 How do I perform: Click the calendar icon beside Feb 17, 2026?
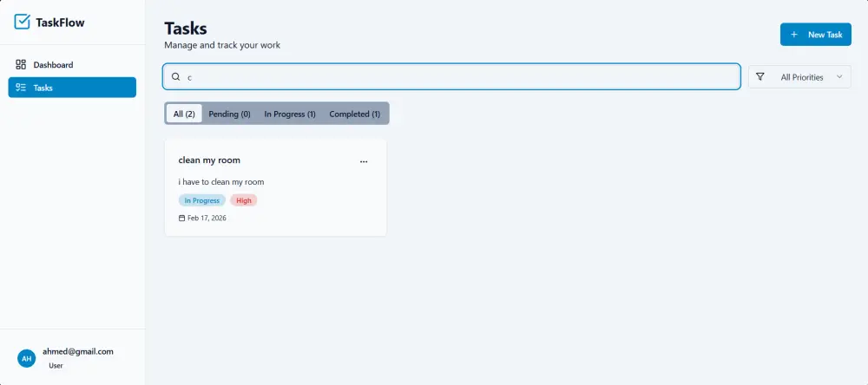(x=181, y=218)
